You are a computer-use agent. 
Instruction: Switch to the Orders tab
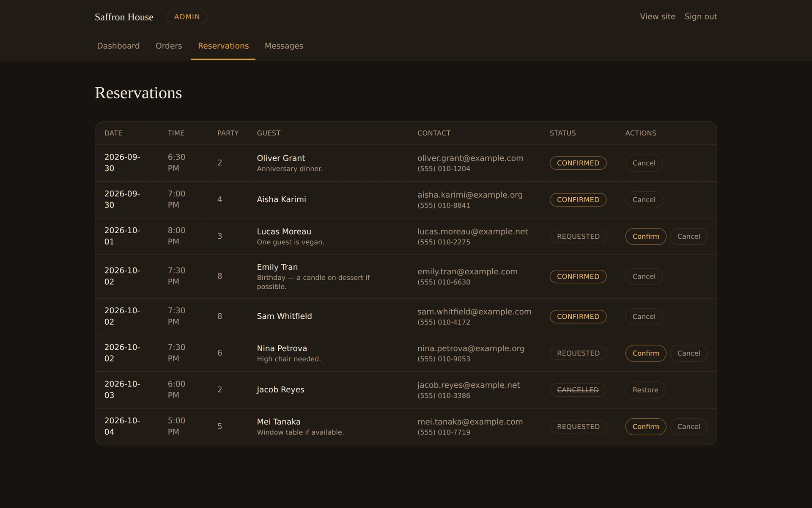(169, 46)
